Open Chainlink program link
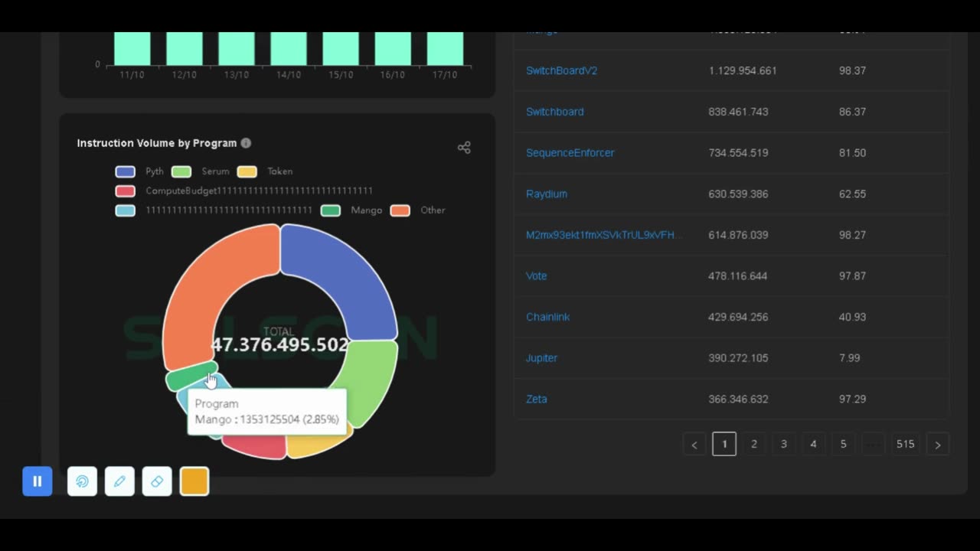Screen dimensions: 980x551 (x=547, y=317)
